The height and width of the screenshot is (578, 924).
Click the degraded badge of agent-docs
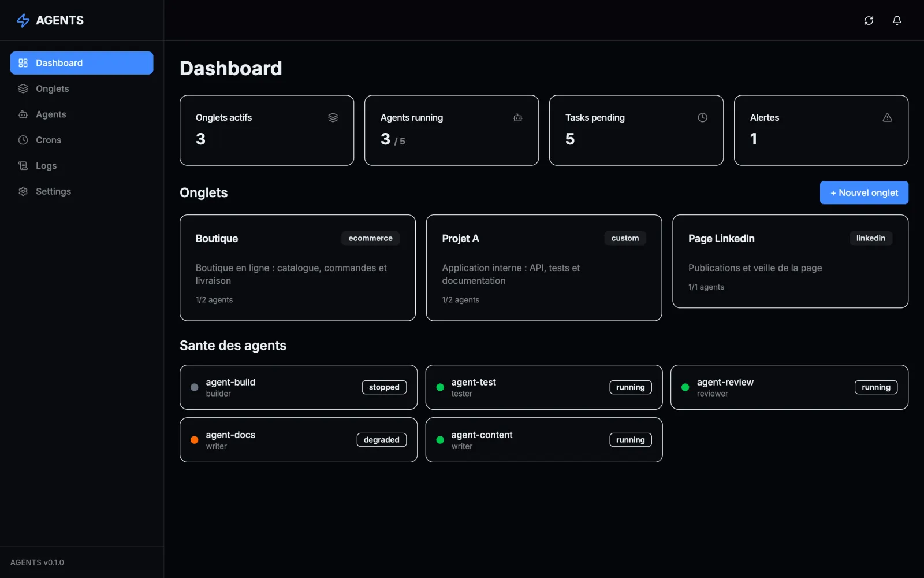pyautogui.click(x=381, y=440)
